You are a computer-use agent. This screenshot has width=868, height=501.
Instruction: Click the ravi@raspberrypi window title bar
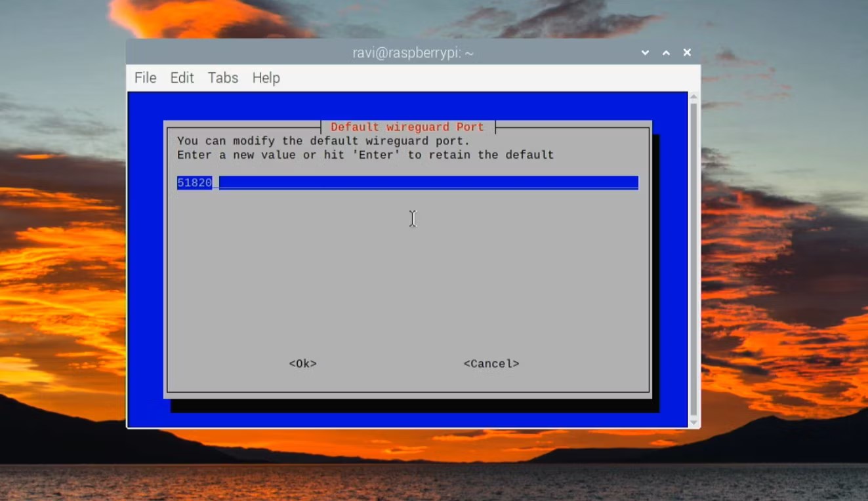tap(413, 52)
